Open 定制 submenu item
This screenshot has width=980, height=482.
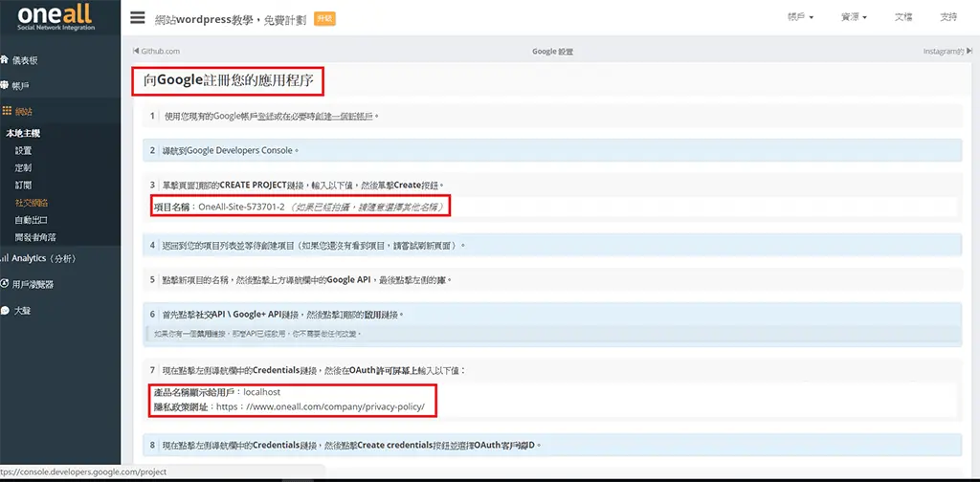click(23, 168)
